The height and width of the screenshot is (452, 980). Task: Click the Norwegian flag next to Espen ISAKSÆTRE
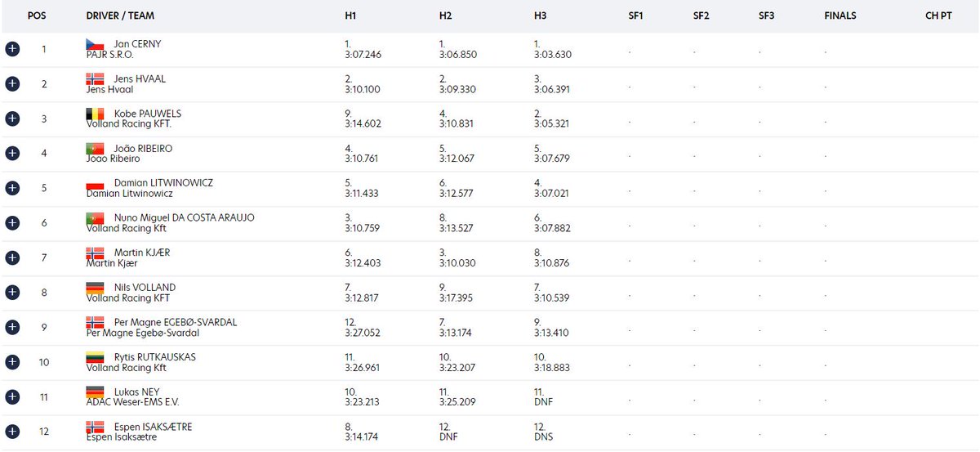(x=96, y=427)
